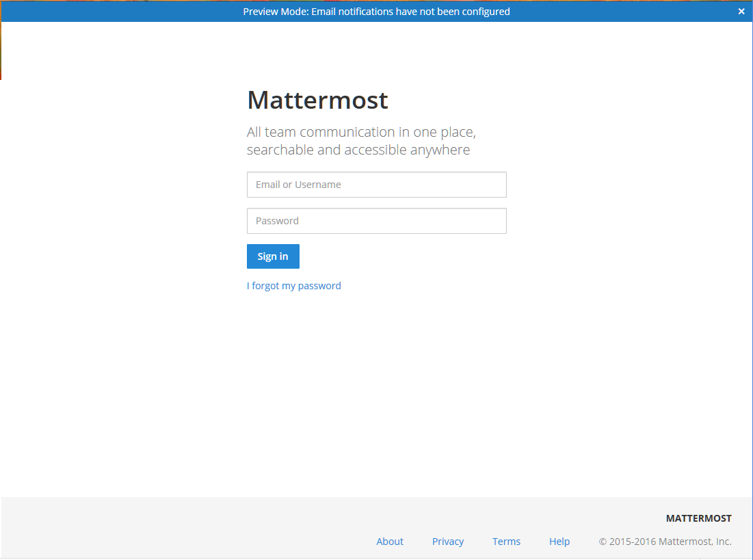Focus the Password field placeholder text
The image size is (753, 560).
coord(278,220)
